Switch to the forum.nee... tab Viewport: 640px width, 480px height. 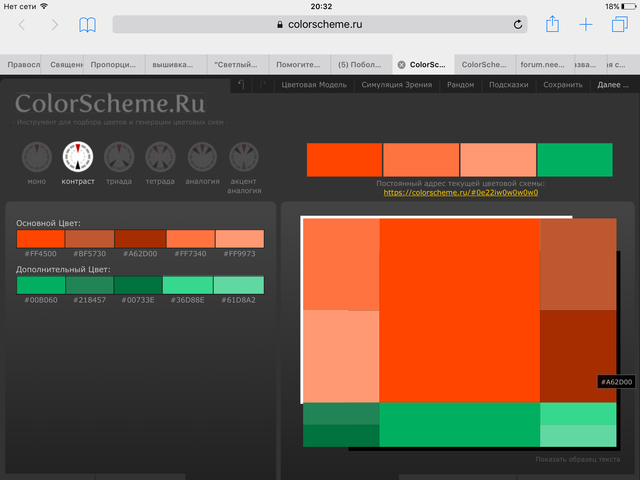[x=544, y=64]
